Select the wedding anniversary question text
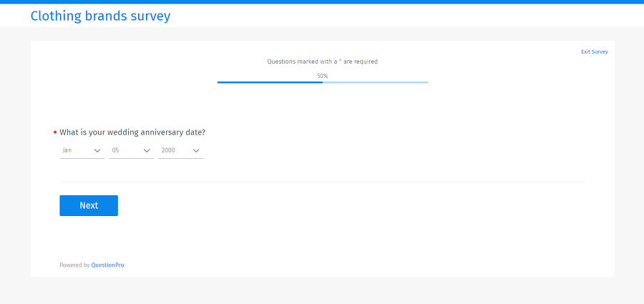 132,132
